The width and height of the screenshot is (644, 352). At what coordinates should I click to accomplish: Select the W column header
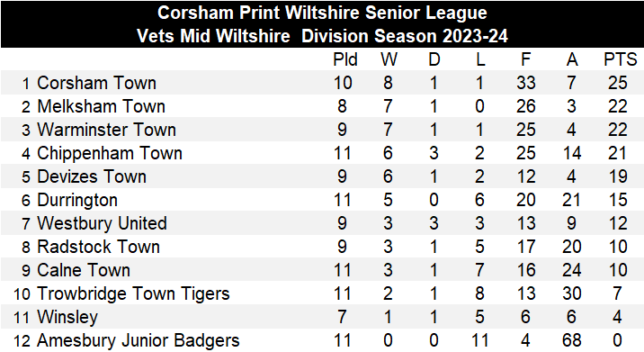[389, 59]
